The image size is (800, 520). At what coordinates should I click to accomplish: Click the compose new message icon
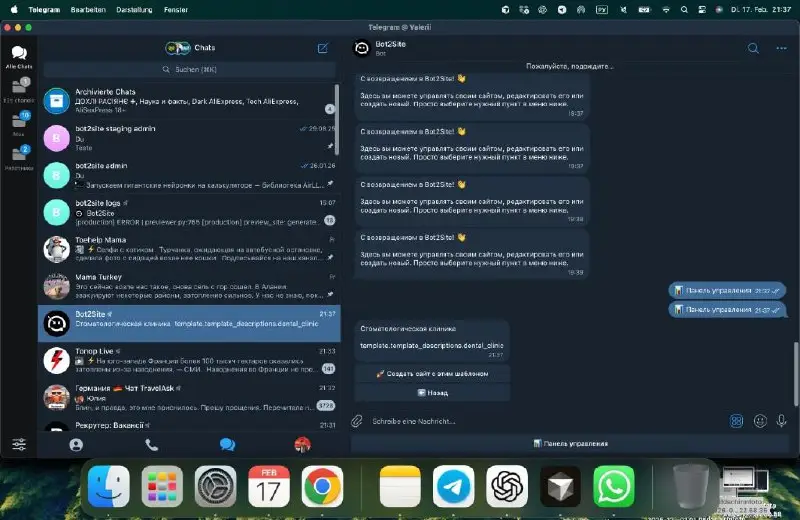(x=322, y=48)
